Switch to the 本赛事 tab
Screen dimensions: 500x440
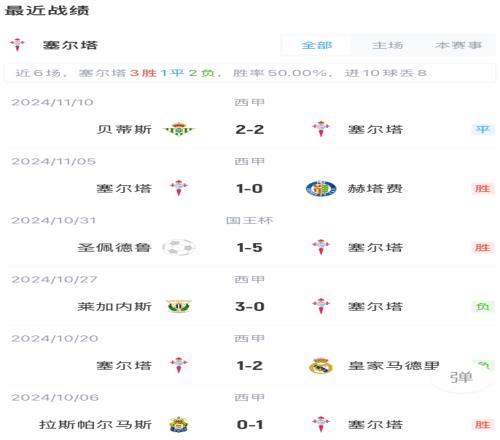point(458,45)
